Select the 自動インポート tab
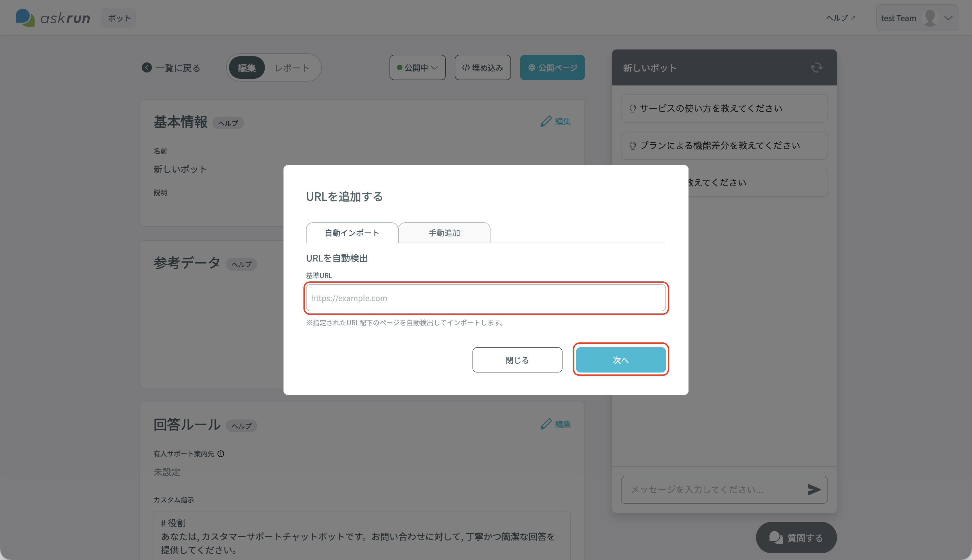Image resolution: width=972 pixels, height=560 pixels. pos(352,233)
